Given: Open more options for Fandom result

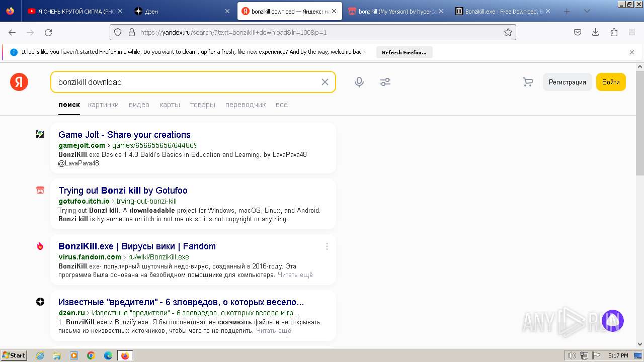Looking at the screenshot, I should pos(327,246).
